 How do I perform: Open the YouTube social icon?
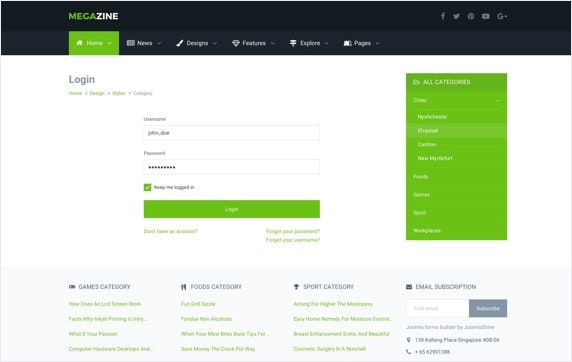pyautogui.click(x=486, y=16)
